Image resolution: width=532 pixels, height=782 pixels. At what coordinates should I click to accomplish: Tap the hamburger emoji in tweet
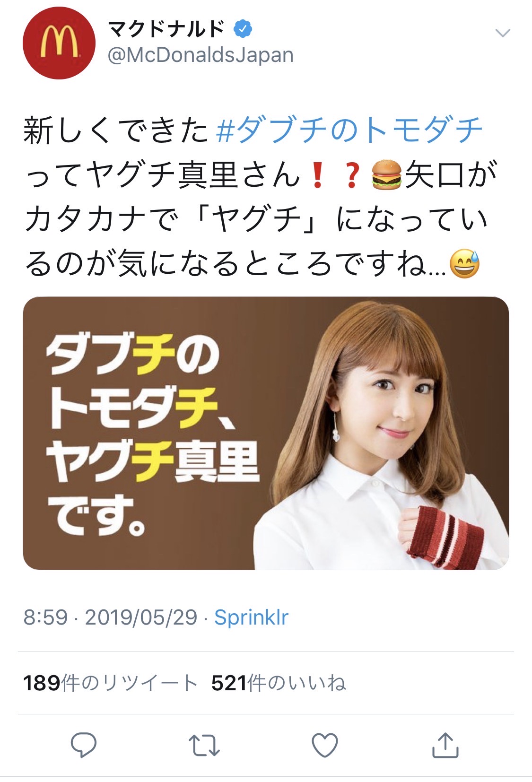click(386, 175)
